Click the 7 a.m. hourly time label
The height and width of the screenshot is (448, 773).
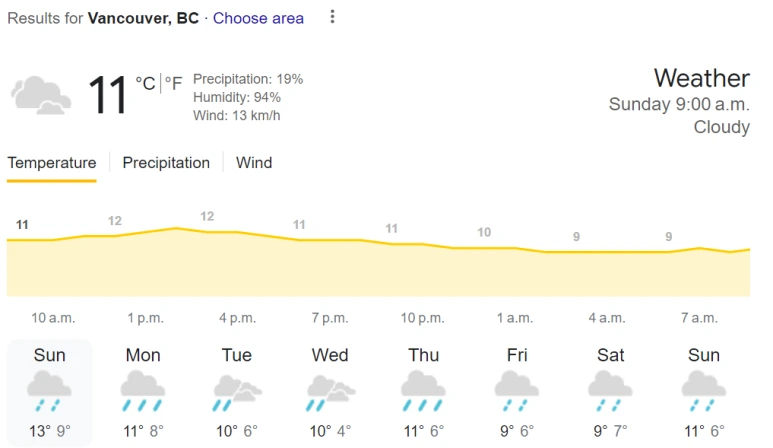coord(699,318)
